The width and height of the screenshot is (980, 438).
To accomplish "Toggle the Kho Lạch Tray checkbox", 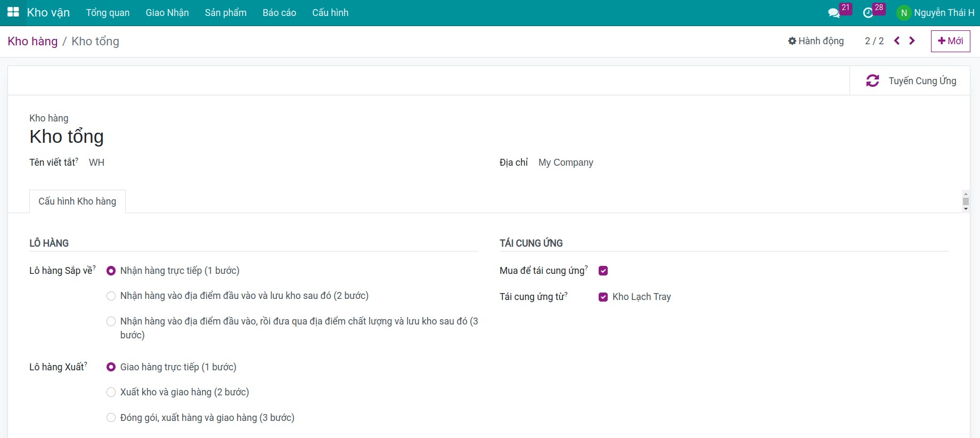I will click(603, 297).
